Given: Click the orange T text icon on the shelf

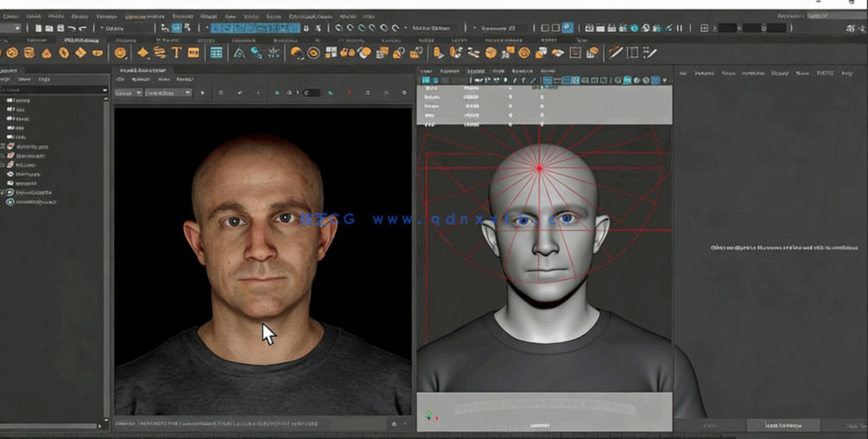Looking at the screenshot, I should click(176, 53).
